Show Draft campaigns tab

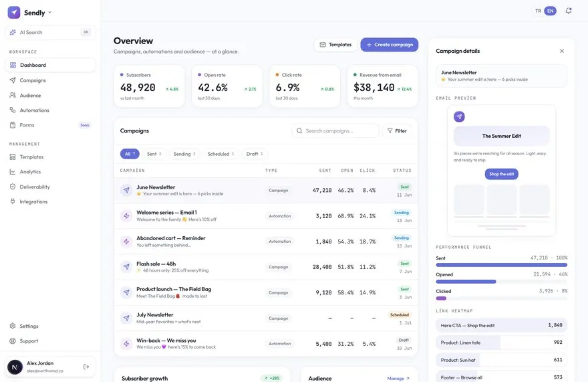click(255, 154)
